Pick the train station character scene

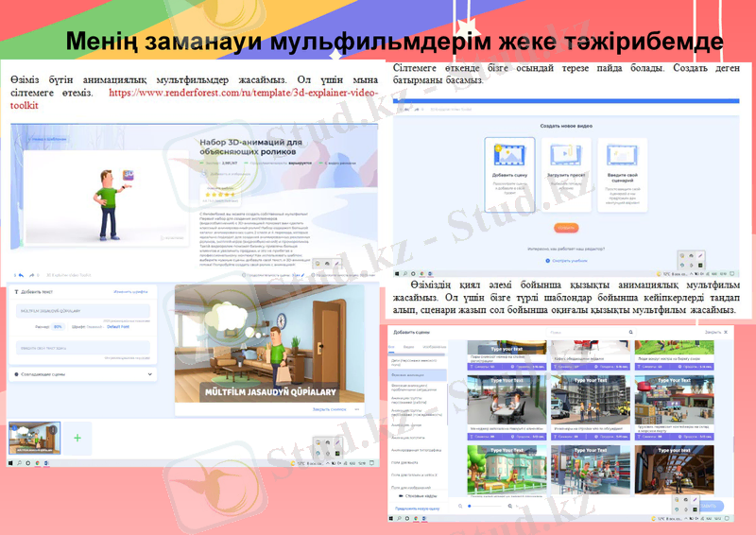tap(674, 471)
